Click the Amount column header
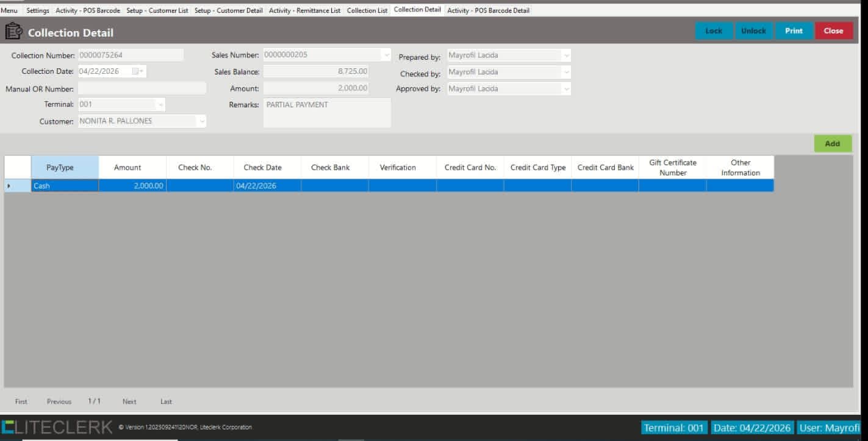The height and width of the screenshot is (441, 868). (132, 168)
